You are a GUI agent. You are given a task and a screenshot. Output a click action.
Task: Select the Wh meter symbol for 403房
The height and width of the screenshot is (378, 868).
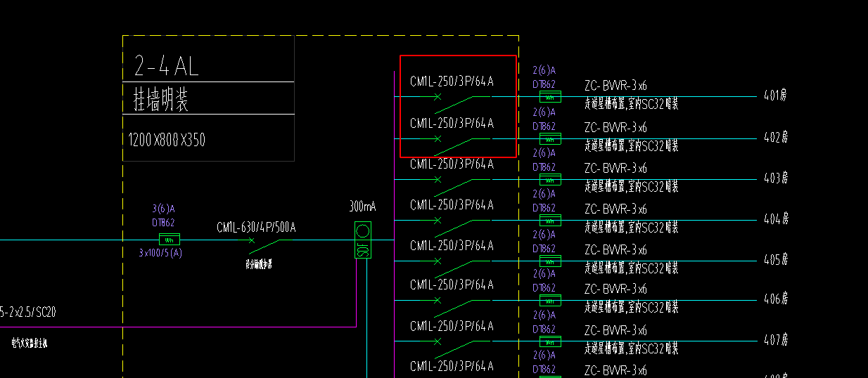pos(550,179)
